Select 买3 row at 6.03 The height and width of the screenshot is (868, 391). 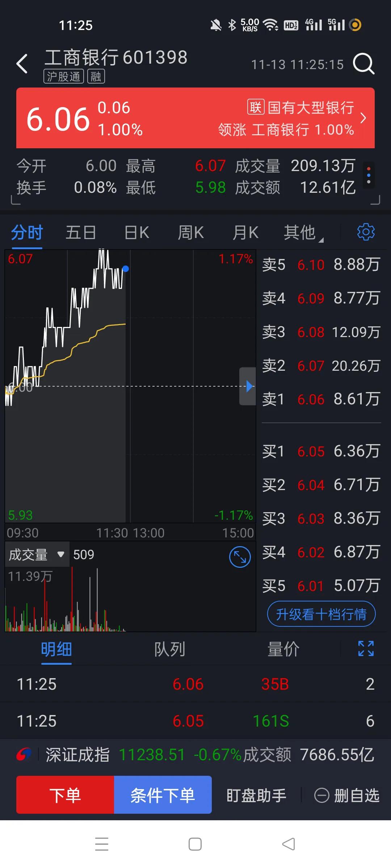(321, 518)
